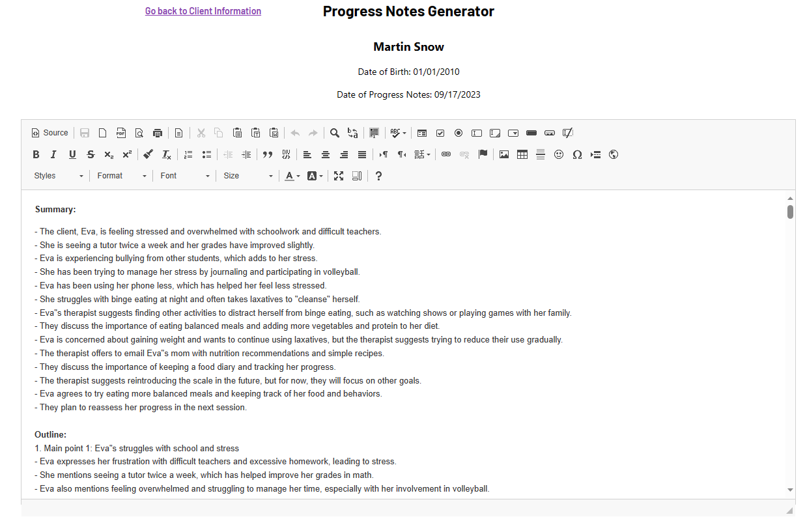Toggle Bold formatting
This screenshot has height=532, width=805.
coord(36,154)
